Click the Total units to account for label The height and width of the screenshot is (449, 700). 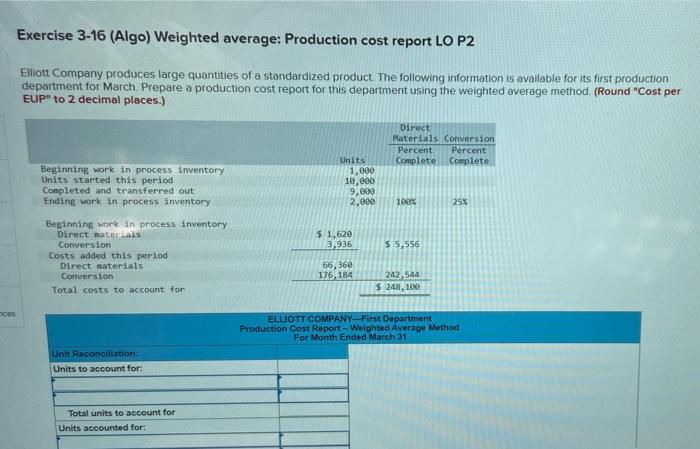pyautogui.click(x=121, y=413)
